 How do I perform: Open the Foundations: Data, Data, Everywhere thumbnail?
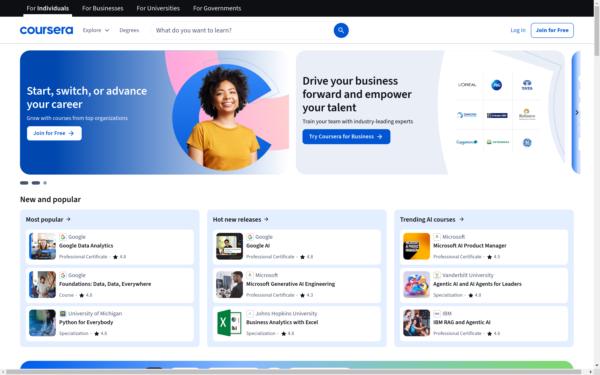42,285
